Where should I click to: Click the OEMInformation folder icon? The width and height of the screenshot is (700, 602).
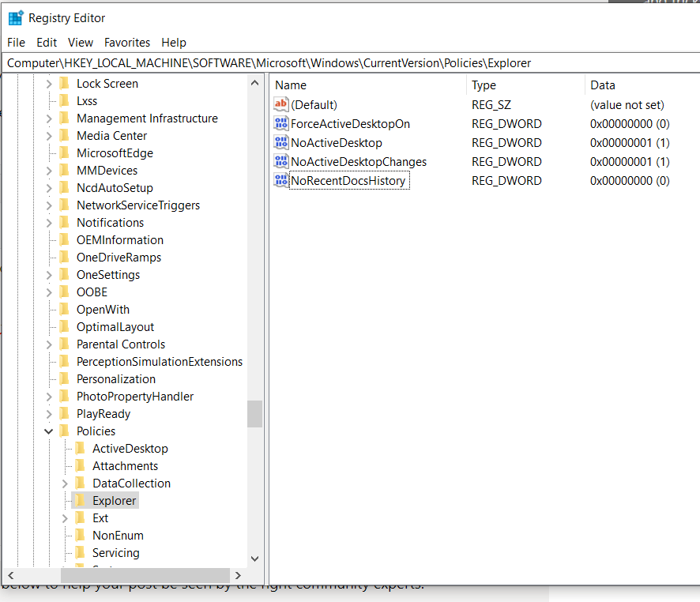[64, 240]
